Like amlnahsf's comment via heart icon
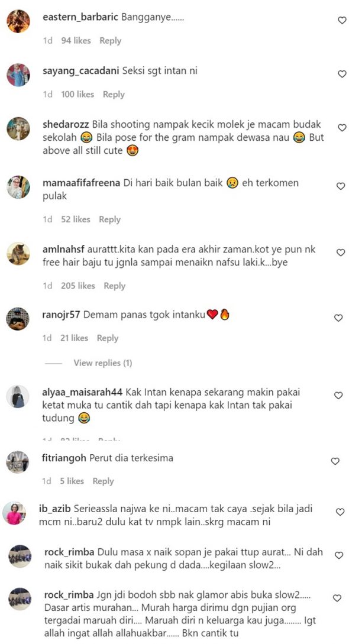 tap(341, 253)
